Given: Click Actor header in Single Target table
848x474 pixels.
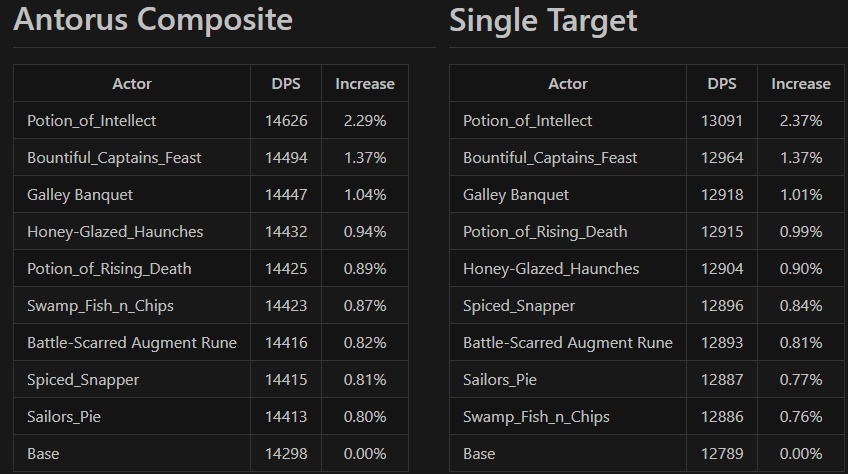Looking at the screenshot, I should tap(568, 84).
